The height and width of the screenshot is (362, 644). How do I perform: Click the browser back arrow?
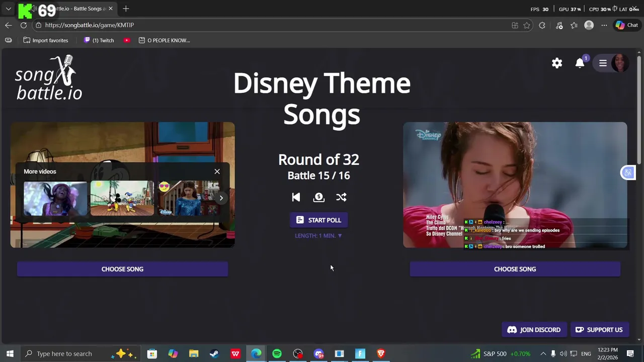point(9,25)
